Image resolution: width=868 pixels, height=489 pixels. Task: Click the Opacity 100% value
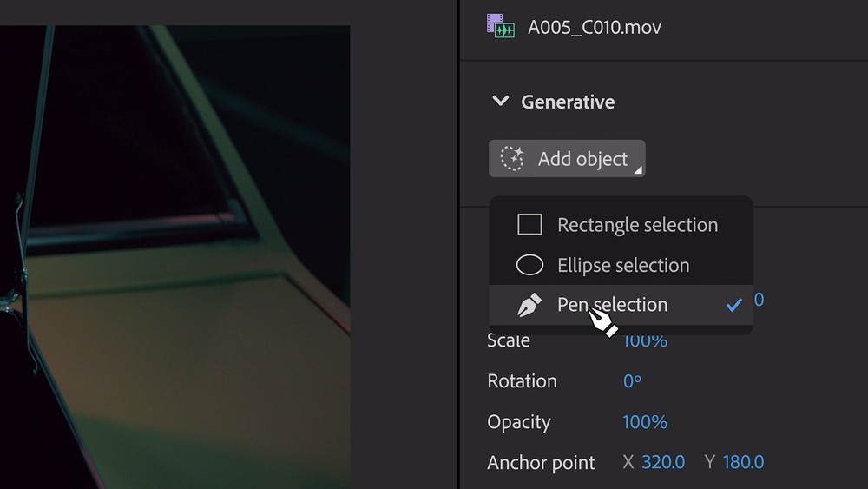tap(645, 422)
